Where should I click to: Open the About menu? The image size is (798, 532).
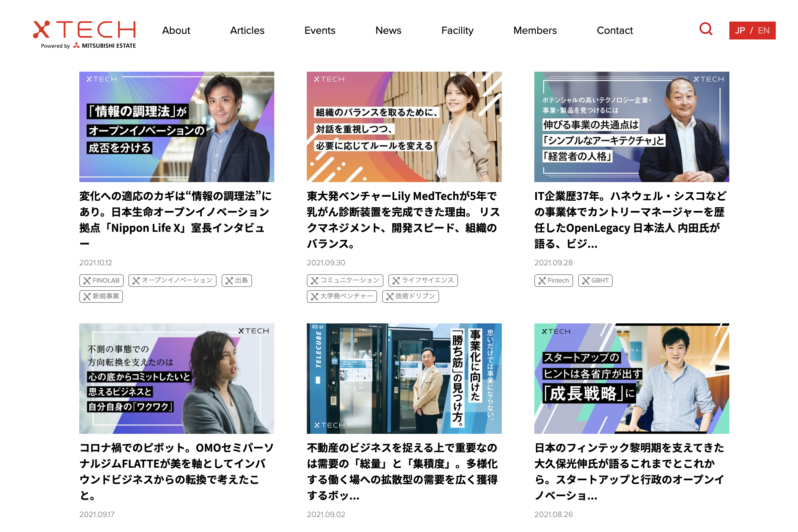176,31
